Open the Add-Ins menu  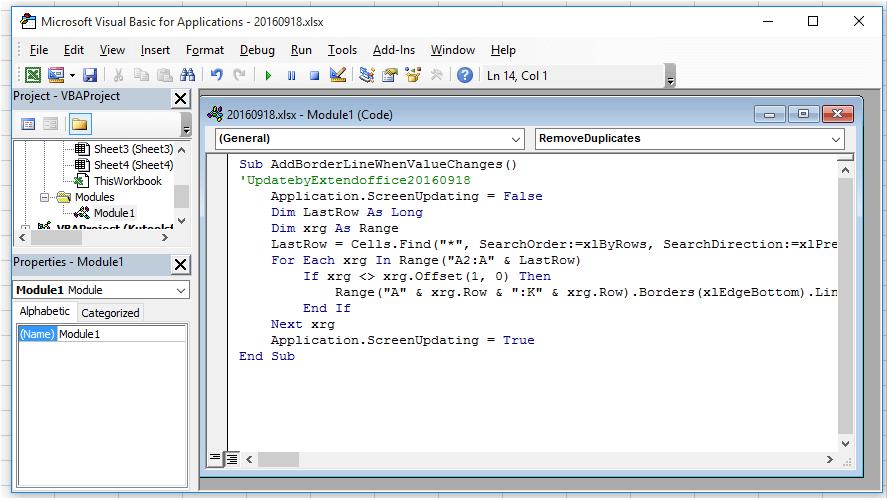(394, 50)
